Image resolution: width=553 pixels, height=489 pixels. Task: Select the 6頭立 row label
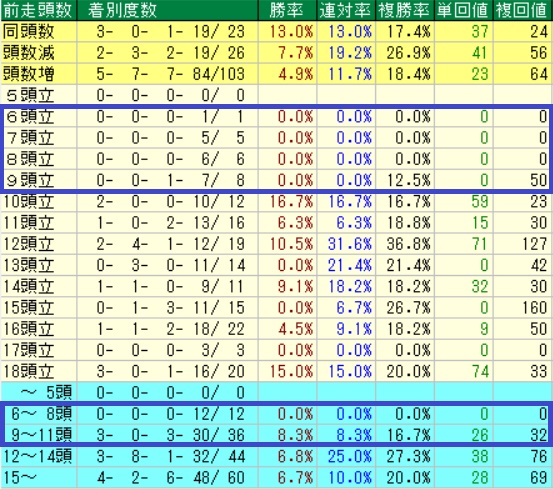coord(30,117)
